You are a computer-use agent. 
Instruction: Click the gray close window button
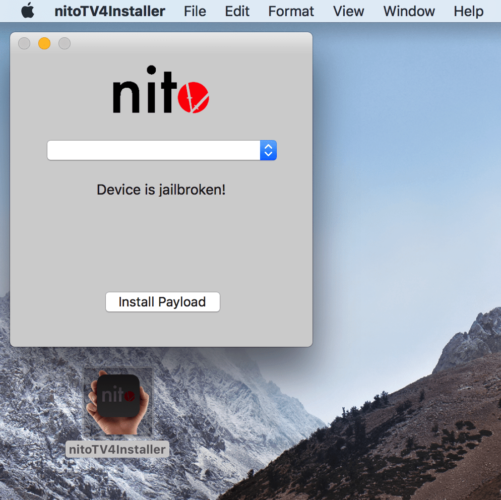click(x=24, y=43)
